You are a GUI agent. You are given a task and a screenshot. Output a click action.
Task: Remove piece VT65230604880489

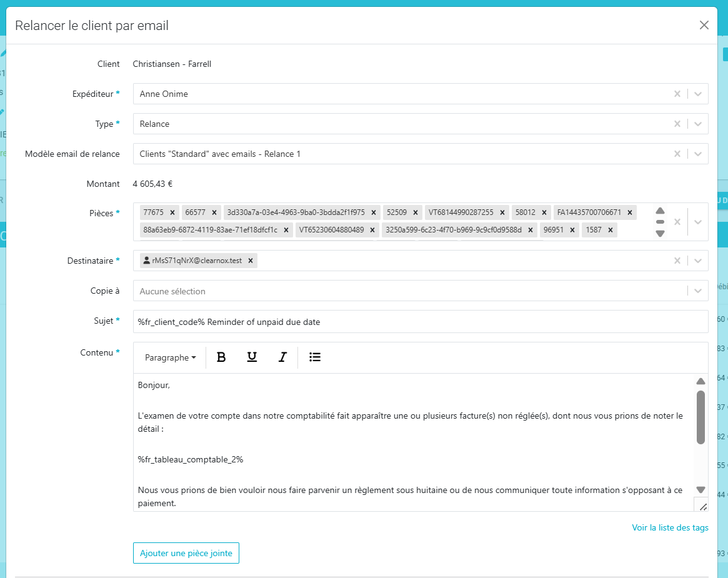click(x=372, y=230)
